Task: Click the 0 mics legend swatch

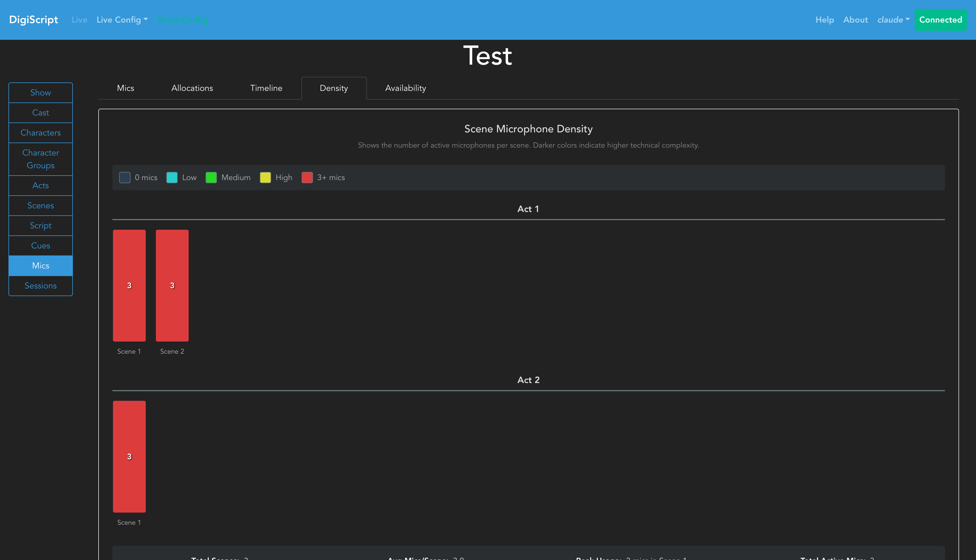Action: (x=125, y=177)
